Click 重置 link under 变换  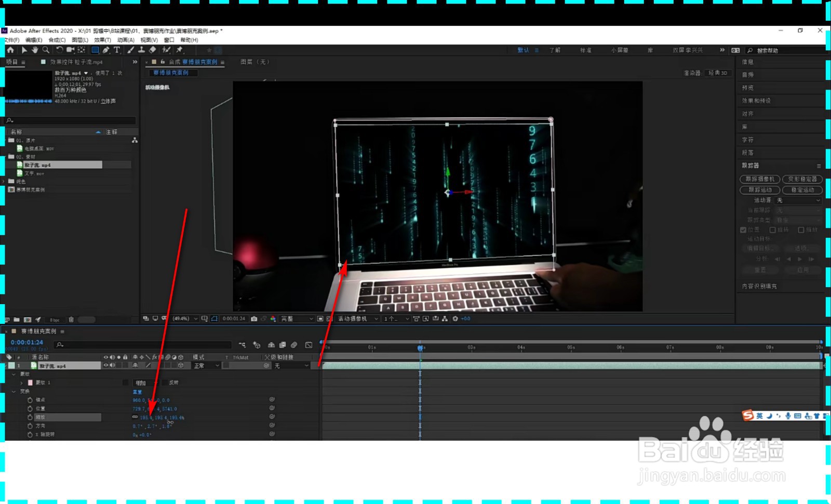[137, 392]
